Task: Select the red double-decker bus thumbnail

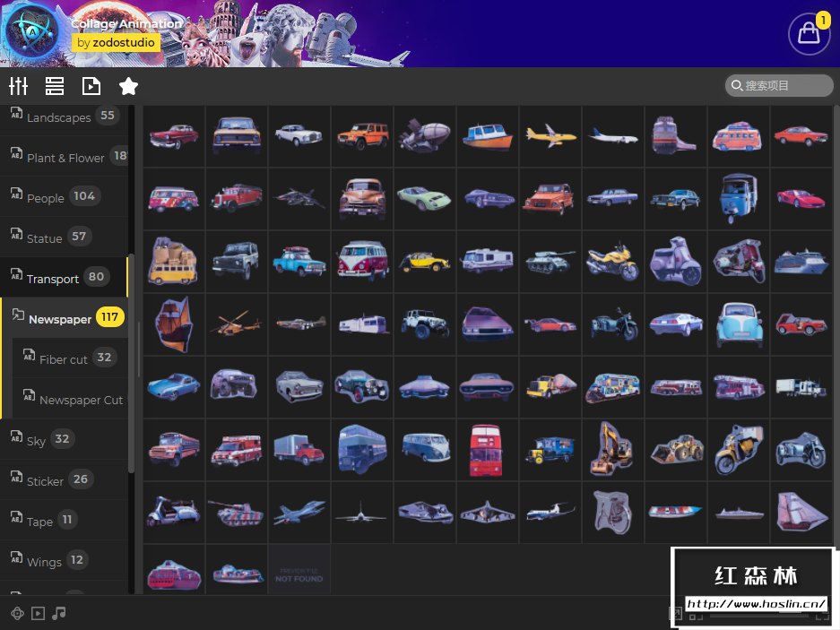Action: click(x=488, y=450)
